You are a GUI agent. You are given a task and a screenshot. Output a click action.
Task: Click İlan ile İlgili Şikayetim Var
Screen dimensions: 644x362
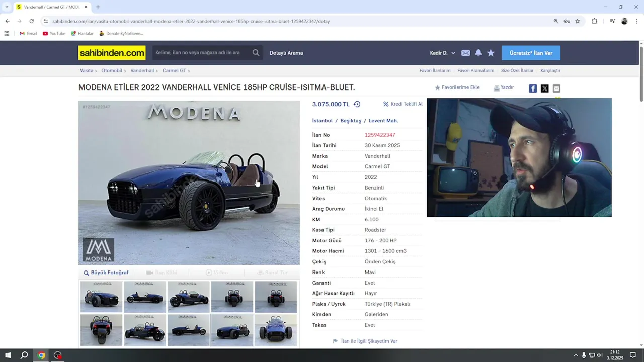pyautogui.click(x=365, y=341)
